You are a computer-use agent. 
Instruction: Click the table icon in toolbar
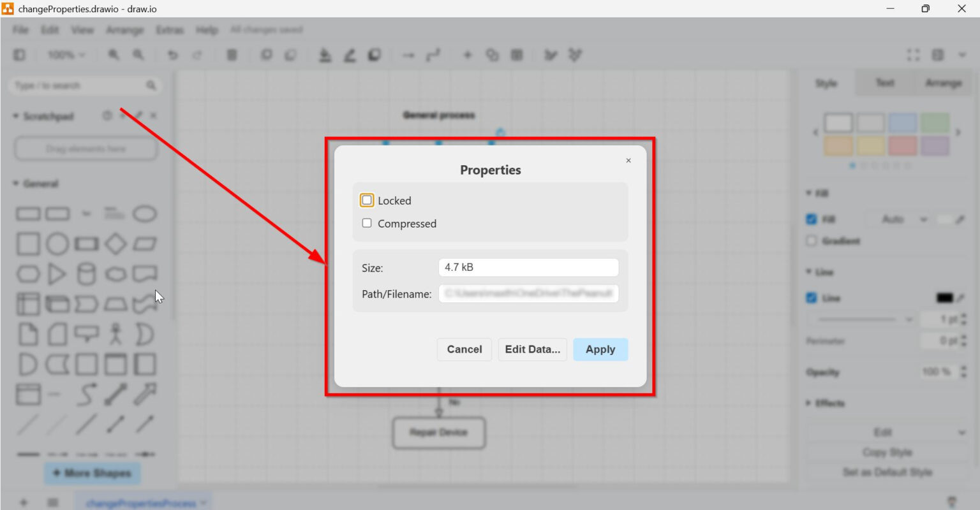(x=517, y=55)
